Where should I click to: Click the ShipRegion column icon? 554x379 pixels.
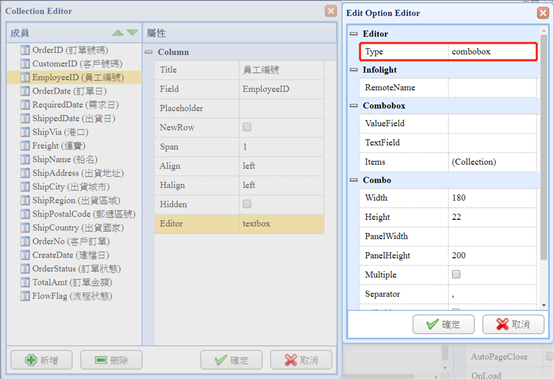point(25,200)
